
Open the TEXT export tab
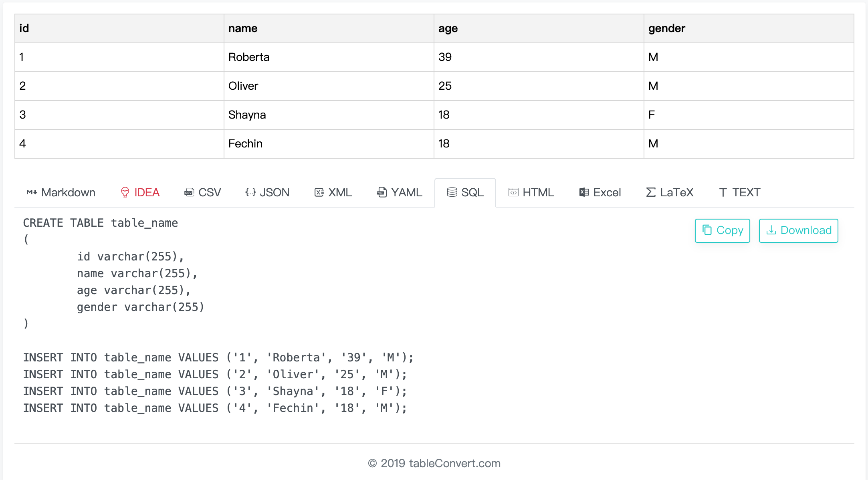[x=739, y=192]
